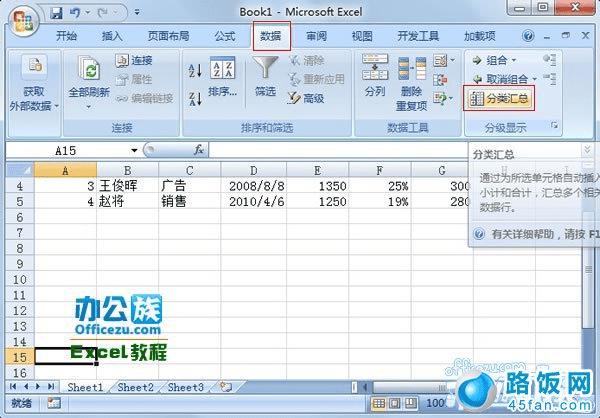
Task: Open the 排序 sort dialog
Action: pyautogui.click(x=223, y=77)
